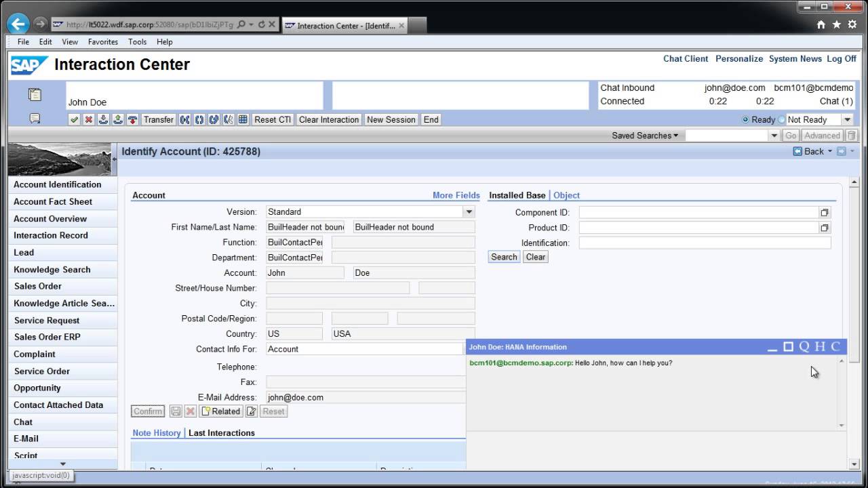Image resolution: width=868 pixels, height=488 pixels.
Task: Click the H icon in chat window header
Action: point(821,346)
